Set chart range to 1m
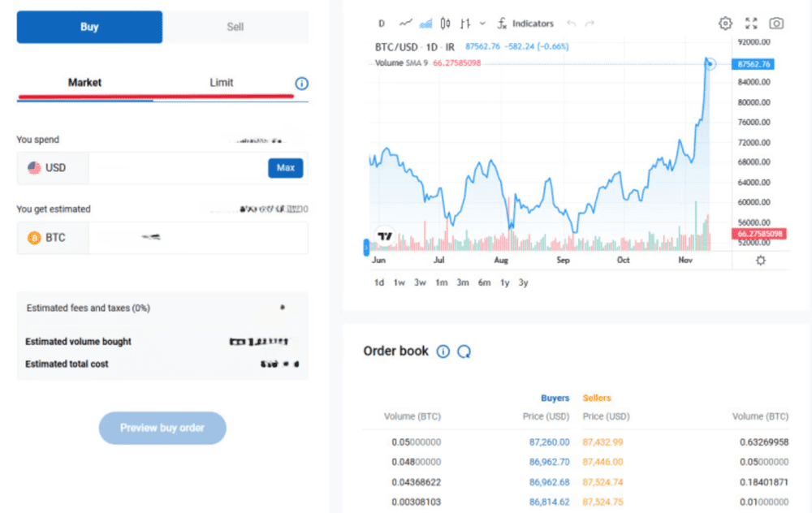This screenshot has height=513, width=812. tap(441, 282)
